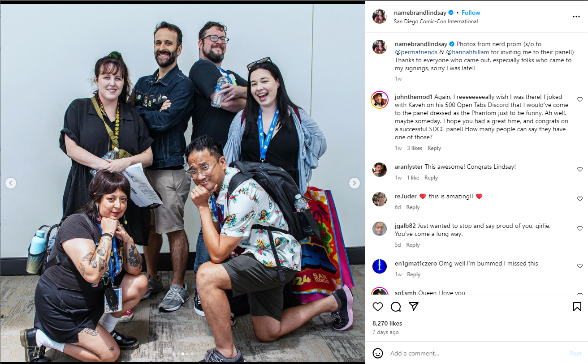Image resolution: width=588 pixels, height=364 pixels.
Task: Open the San Diego Comic-Con International location
Action: coord(436,21)
